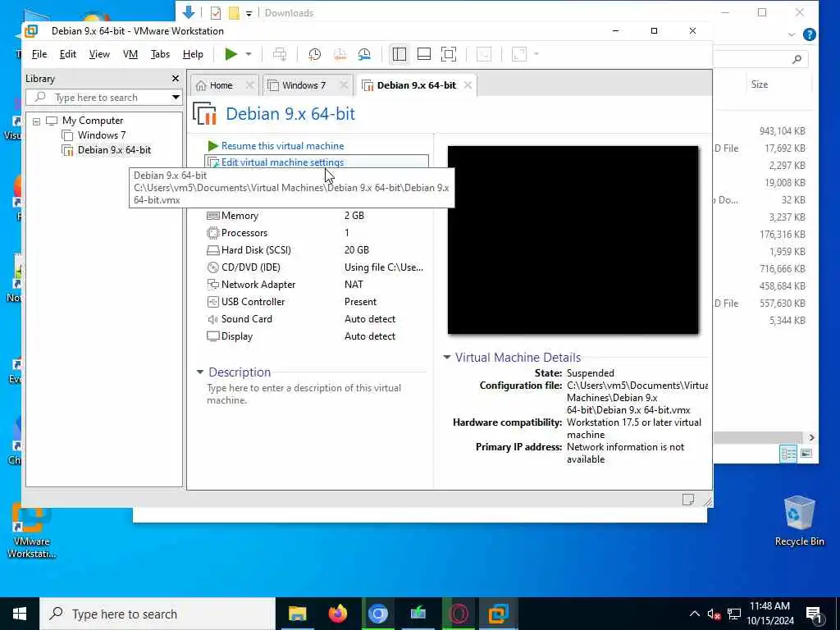Toggle the library sidebar view icon
This screenshot has height=630, width=840.
pyautogui.click(x=399, y=54)
